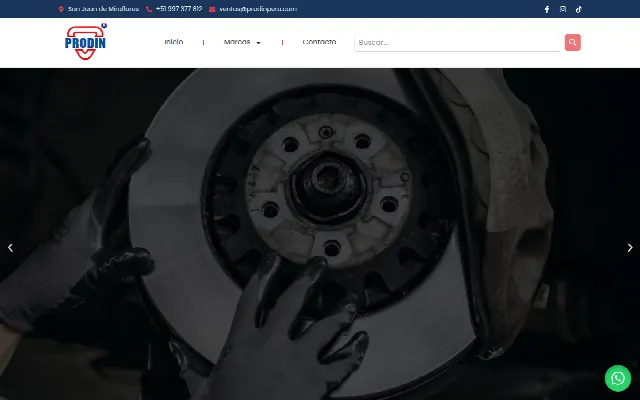The image size is (640, 400).
Task: Click the PRODIN logo
Action: [x=86, y=42]
